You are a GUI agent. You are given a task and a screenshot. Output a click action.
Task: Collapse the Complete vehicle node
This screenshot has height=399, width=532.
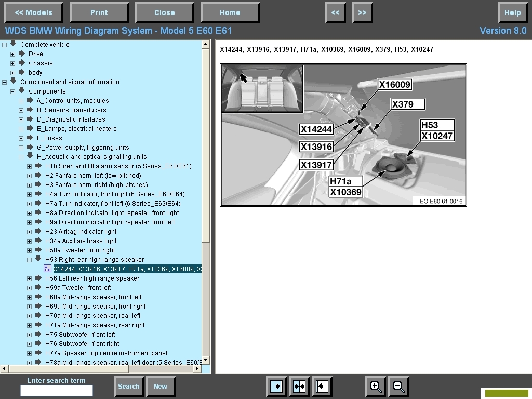(4, 45)
